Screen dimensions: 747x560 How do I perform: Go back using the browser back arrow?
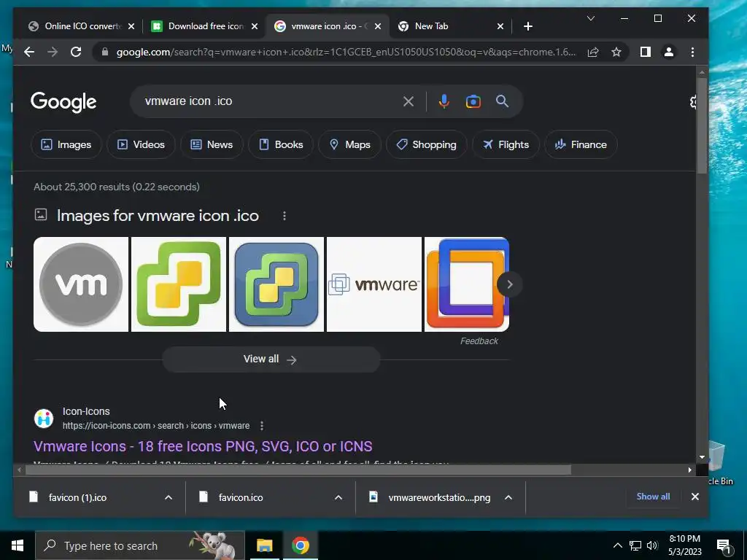point(29,52)
